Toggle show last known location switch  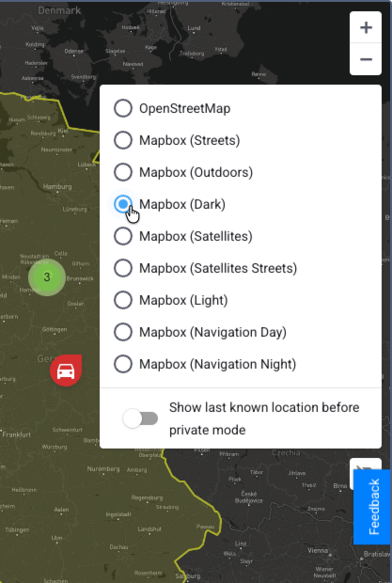pos(140,418)
